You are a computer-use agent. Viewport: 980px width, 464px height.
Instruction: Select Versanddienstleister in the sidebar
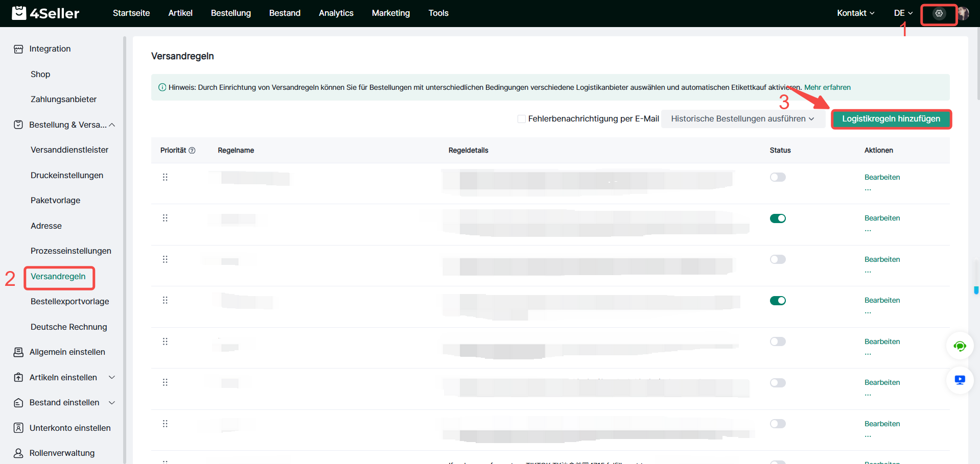point(69,150)
